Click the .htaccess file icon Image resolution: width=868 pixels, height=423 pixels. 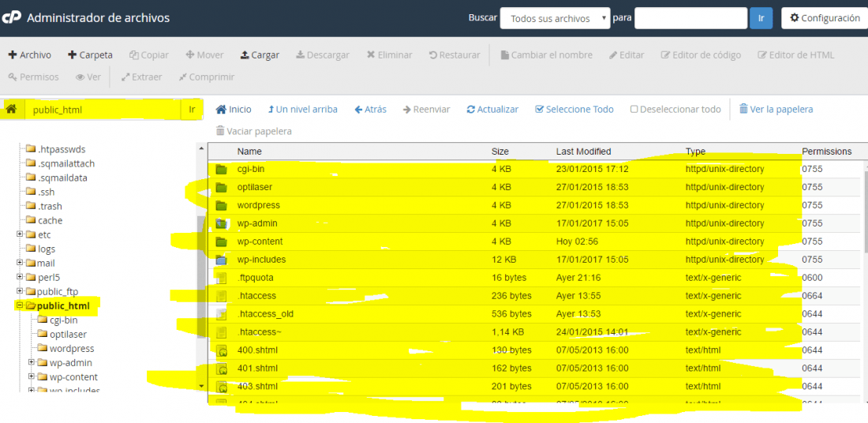click(x=222, y=296)
